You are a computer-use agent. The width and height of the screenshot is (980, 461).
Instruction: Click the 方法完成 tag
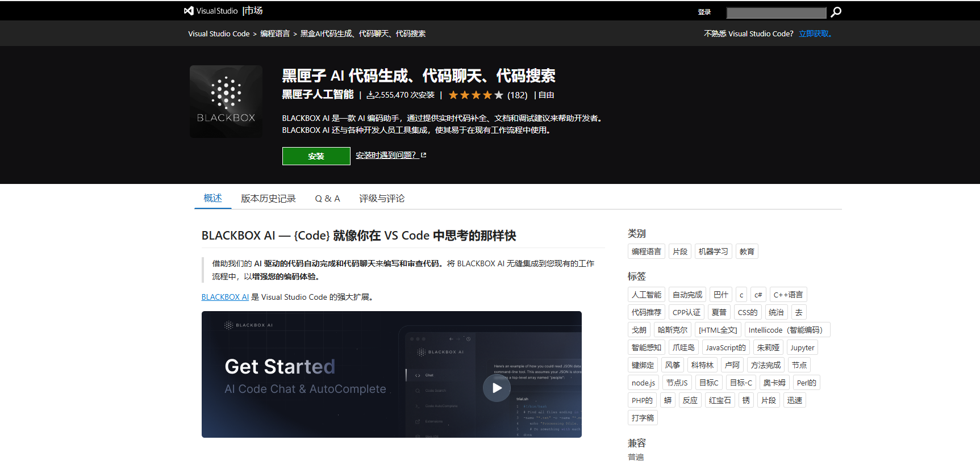point(766,365)
